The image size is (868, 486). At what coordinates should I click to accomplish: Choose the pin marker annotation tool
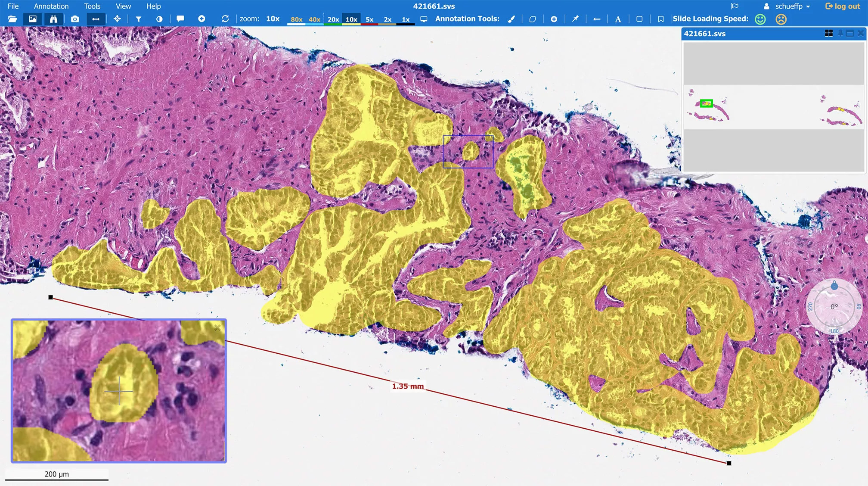pyautogui.click(x=575, y=19)
